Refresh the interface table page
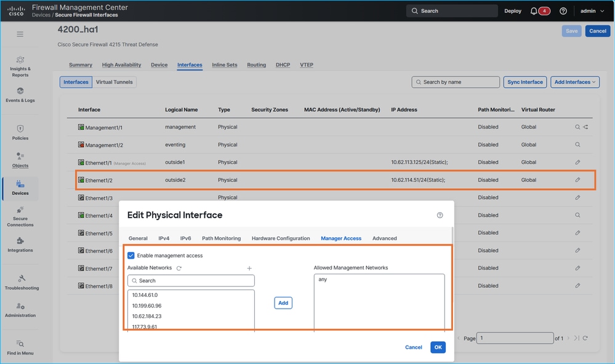This screenshot has width=615, height=364. tap(585, 338)
